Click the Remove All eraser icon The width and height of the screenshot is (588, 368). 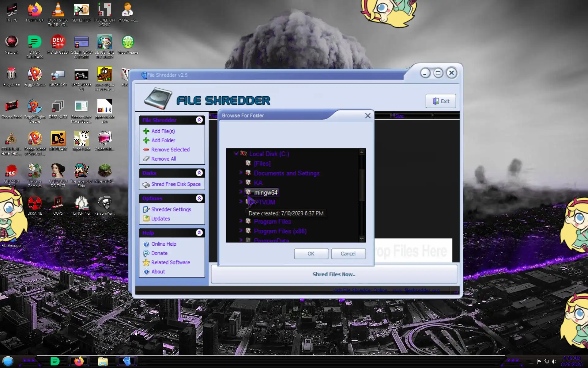[x=146, y=159]
